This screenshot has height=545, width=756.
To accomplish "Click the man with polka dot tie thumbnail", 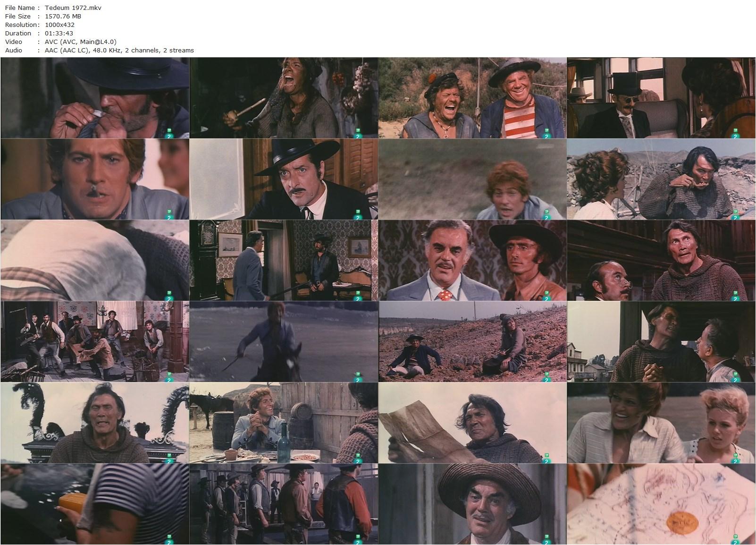I will pyautogui.click(x=472, y=260).
